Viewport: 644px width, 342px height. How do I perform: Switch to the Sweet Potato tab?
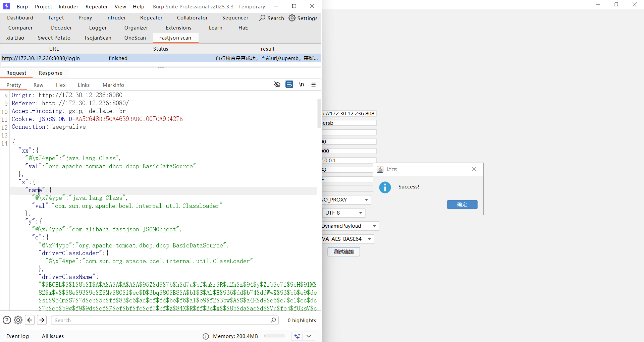54,38
